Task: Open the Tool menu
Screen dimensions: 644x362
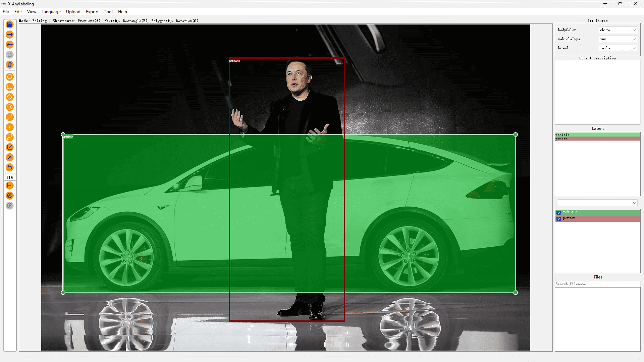Action: coord(108,11)
